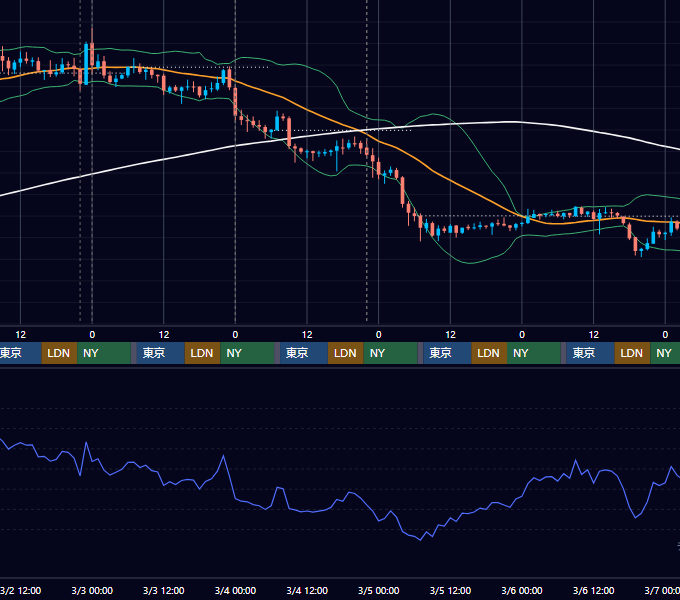Select the LDN session block on 3/3
Image resolution: width=680 pixels, height=600 pixels.
tap(203, 353)
